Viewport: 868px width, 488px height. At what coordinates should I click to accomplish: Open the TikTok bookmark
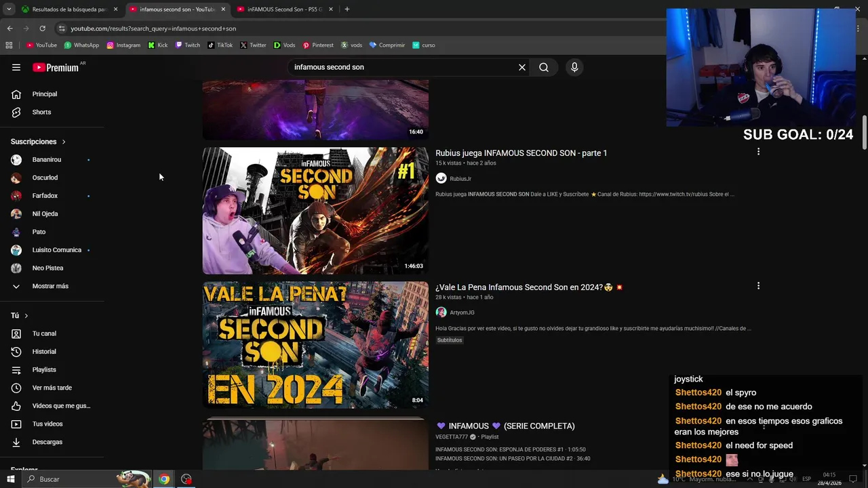click(220, 45)
